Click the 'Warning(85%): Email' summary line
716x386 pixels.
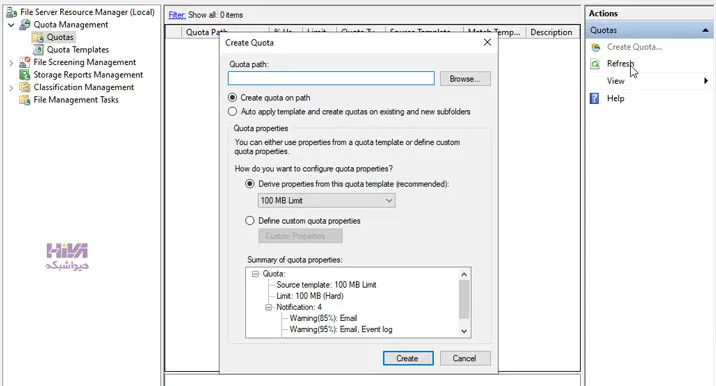[x=323, y=318]
